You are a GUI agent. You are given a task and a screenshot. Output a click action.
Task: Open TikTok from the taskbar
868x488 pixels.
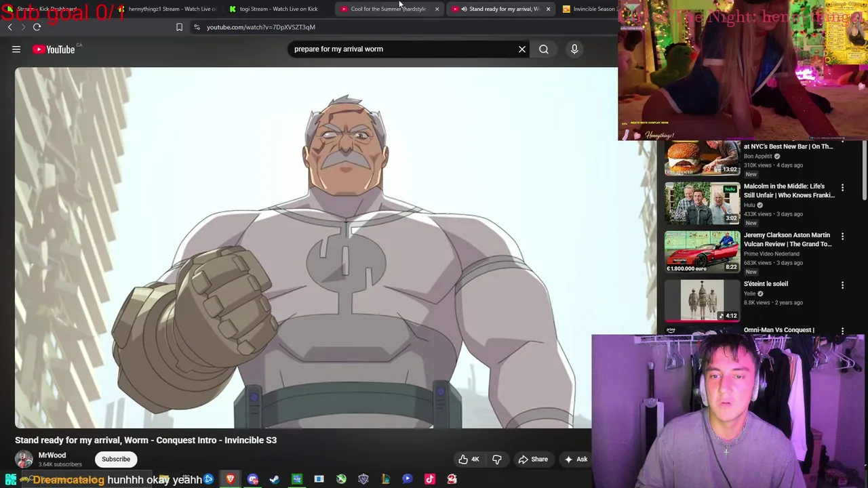click(430, 479)
